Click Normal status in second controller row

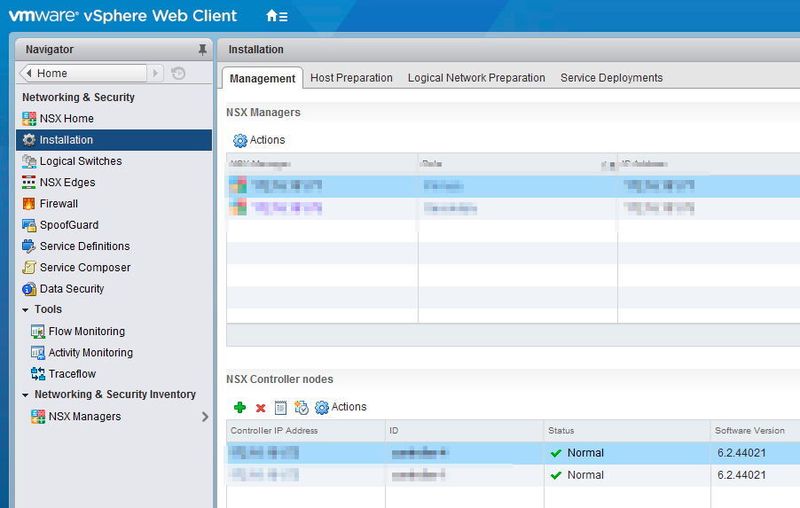pos(585,475)
